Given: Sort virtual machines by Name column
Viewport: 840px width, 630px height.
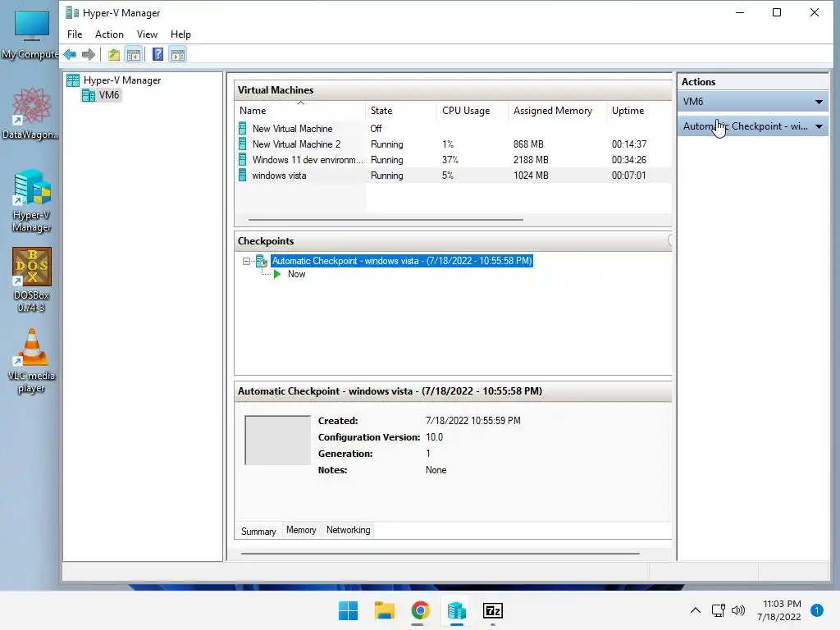Looking at the screenshot, I should point(300,111).
